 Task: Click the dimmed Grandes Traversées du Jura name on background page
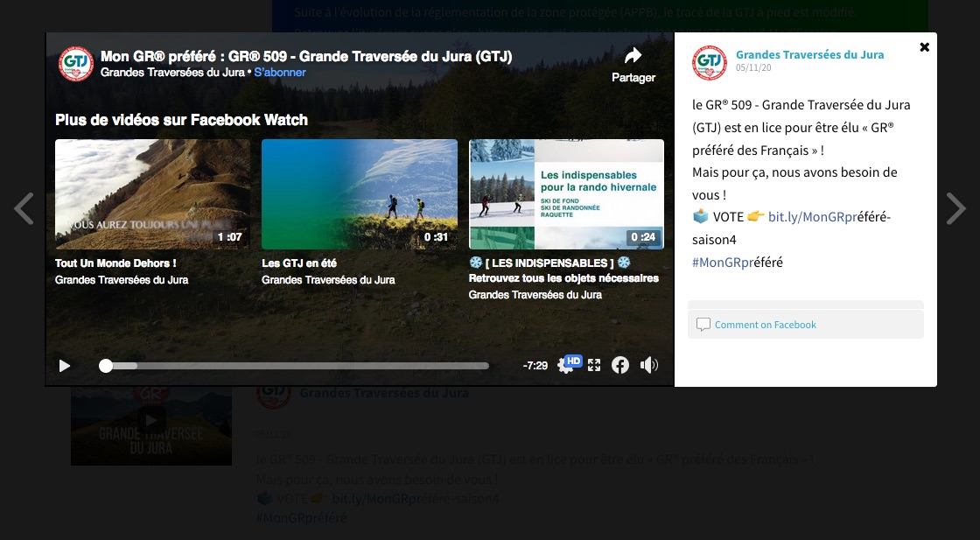384,393
